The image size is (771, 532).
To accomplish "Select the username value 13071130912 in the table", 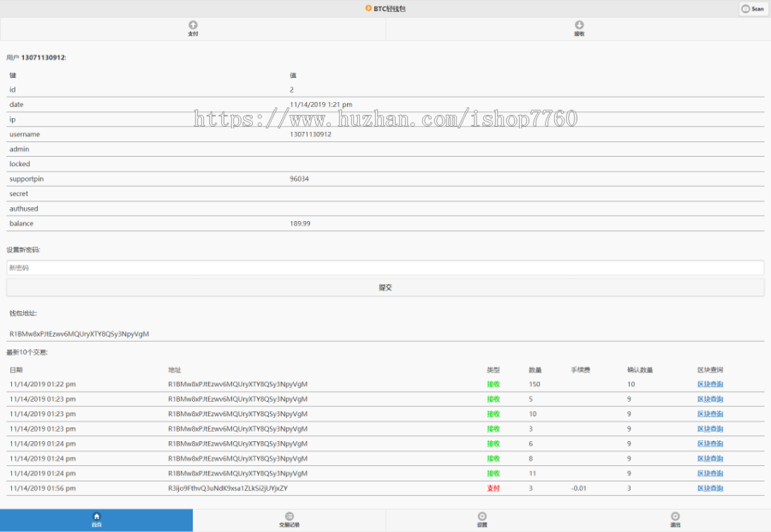I will point(310,134).
